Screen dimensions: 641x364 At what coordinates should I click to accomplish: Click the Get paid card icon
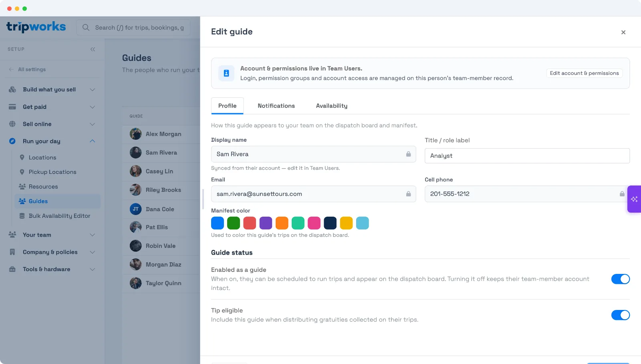click(12, 107)
